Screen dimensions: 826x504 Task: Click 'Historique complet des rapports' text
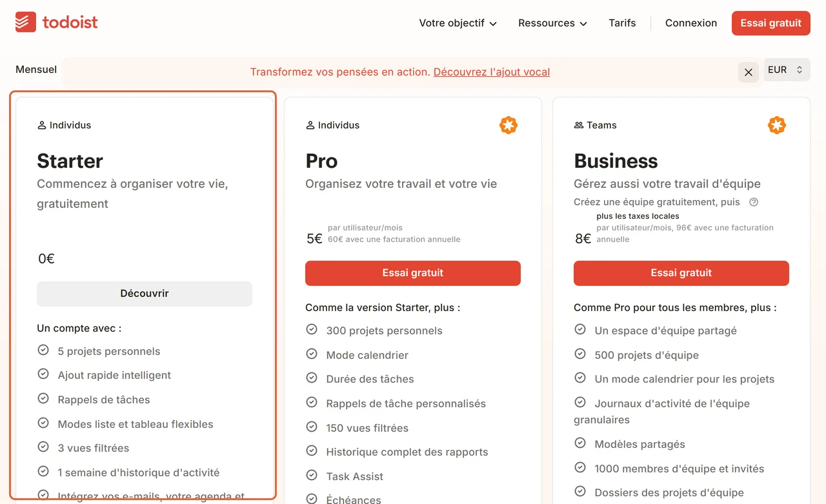click(407, 452)
